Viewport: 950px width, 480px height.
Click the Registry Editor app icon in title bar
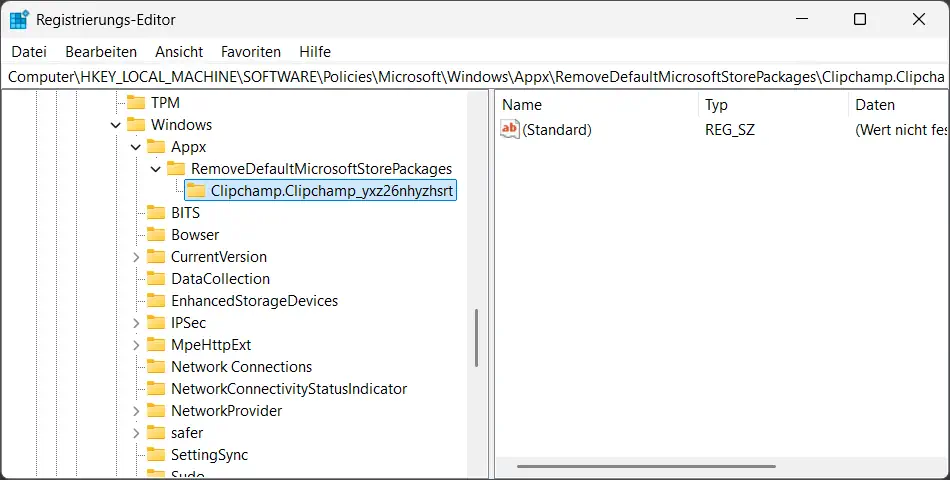click(19, 19)
